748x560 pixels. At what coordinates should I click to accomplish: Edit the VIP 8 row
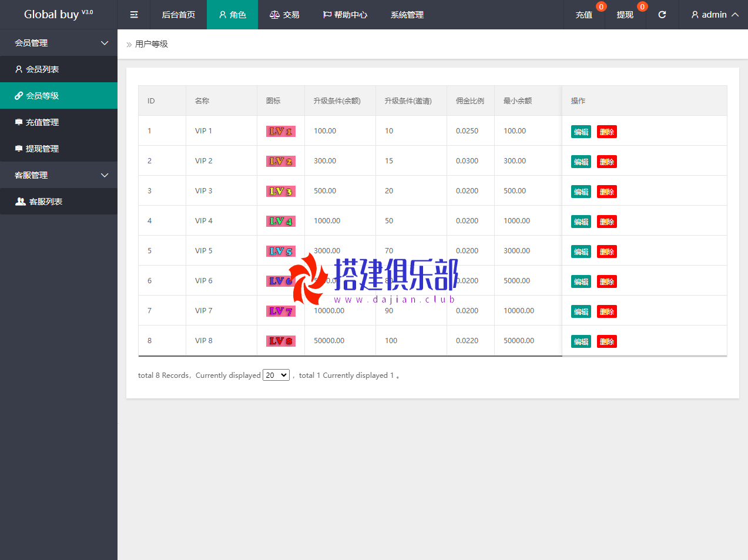(581, 341)
